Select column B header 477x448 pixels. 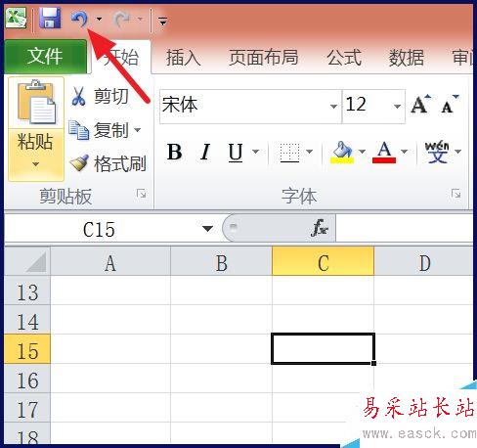(x=222, y=262)
